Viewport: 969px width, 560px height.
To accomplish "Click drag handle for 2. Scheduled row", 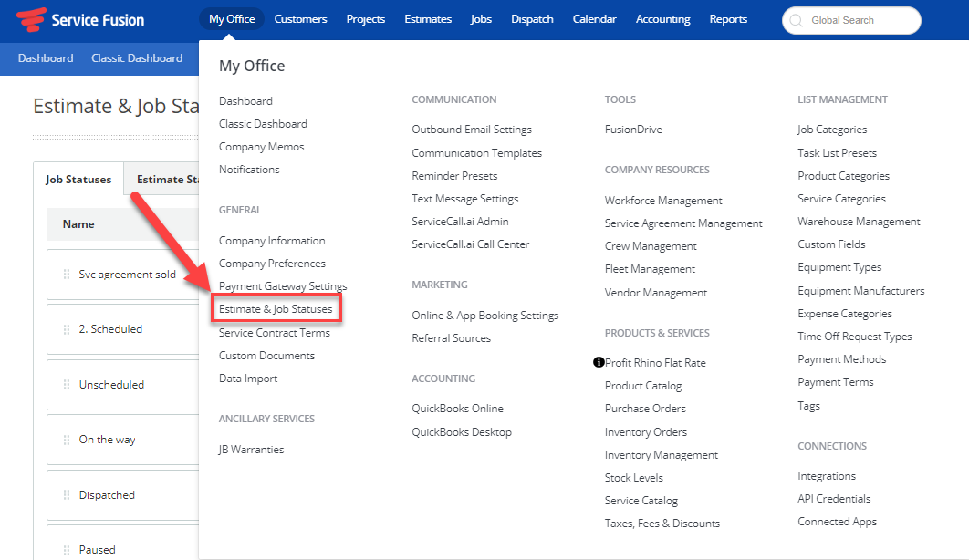I will (66, 329).
